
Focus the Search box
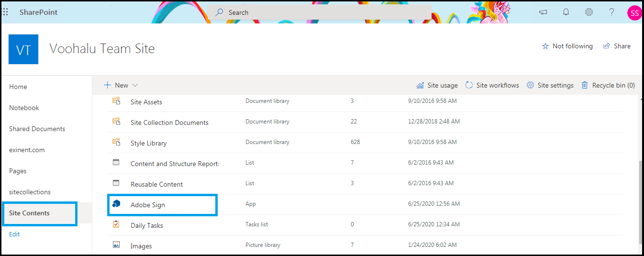pyautogui.click(x=320, y=12)
